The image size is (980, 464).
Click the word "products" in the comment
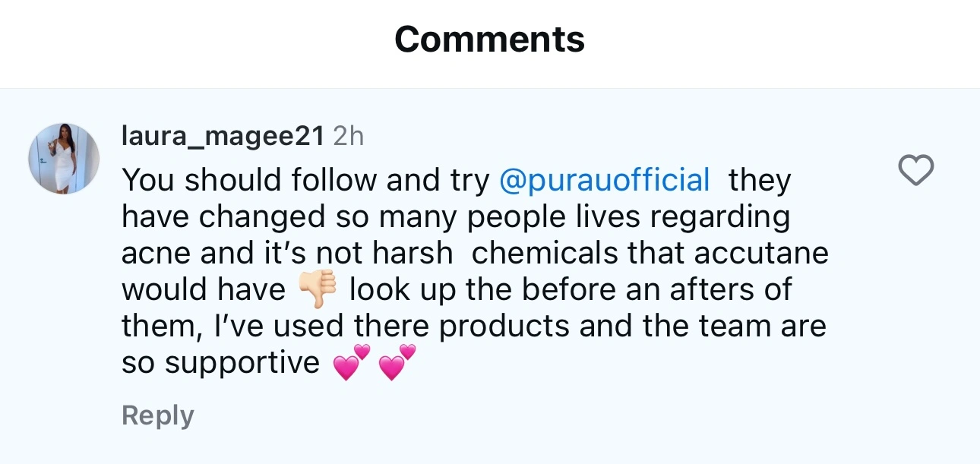coord(504,326)
